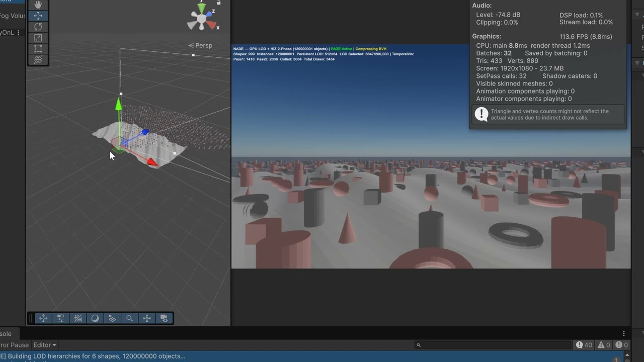Click the scene lighting layers icon
This screenshot has width=644, height=362.
click(112, 318)
